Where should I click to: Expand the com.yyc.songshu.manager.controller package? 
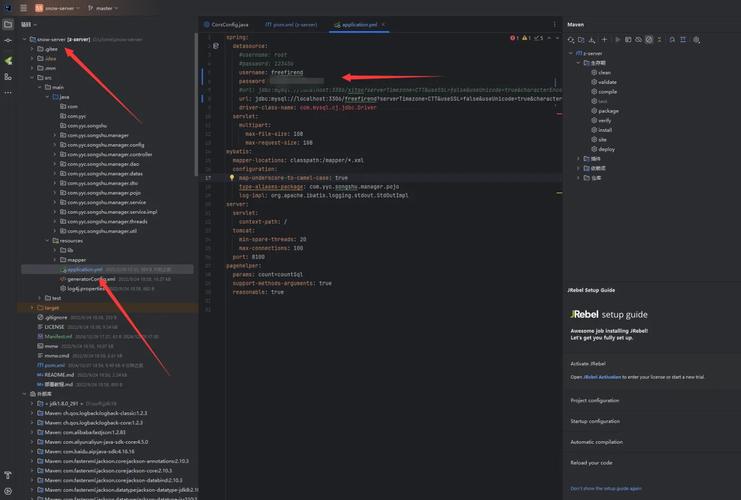pos(54,154)
